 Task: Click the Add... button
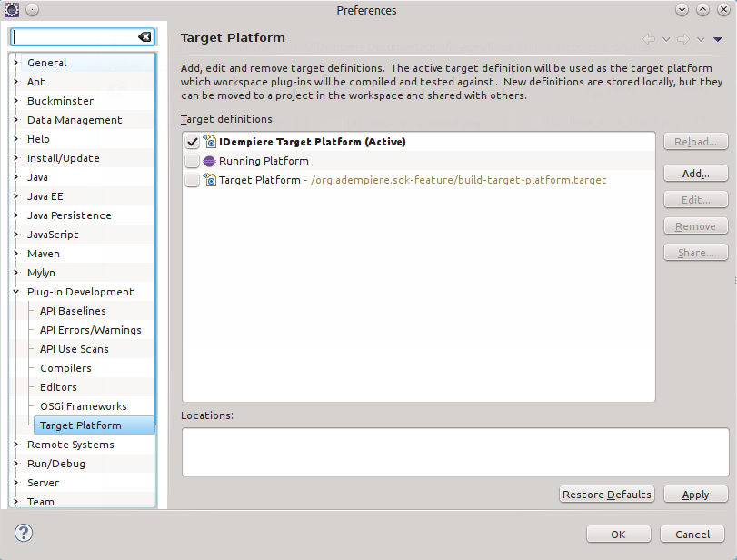[695, 173]
